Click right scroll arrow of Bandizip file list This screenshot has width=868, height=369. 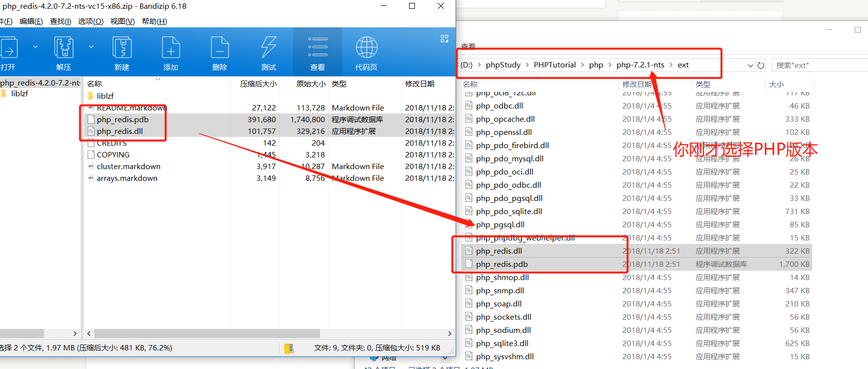[x=450, y=333]
